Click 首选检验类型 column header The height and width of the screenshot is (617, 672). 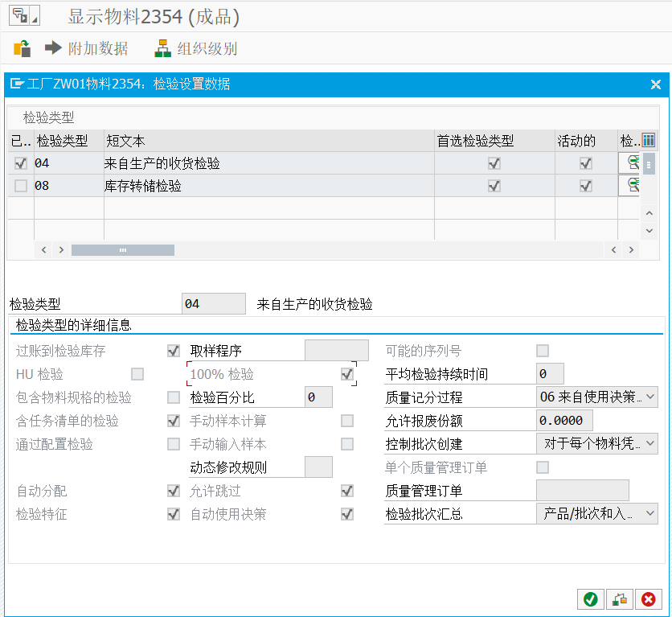pos(494,140)
